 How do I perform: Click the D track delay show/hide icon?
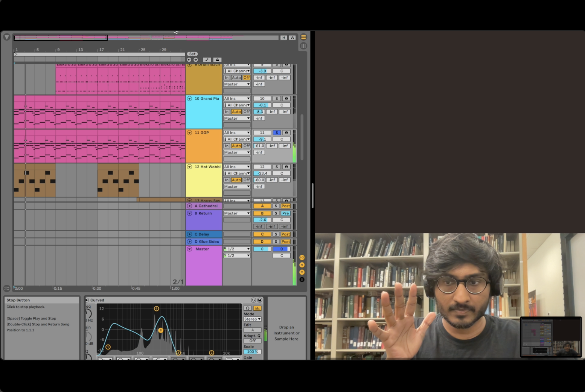coord(302,280)
